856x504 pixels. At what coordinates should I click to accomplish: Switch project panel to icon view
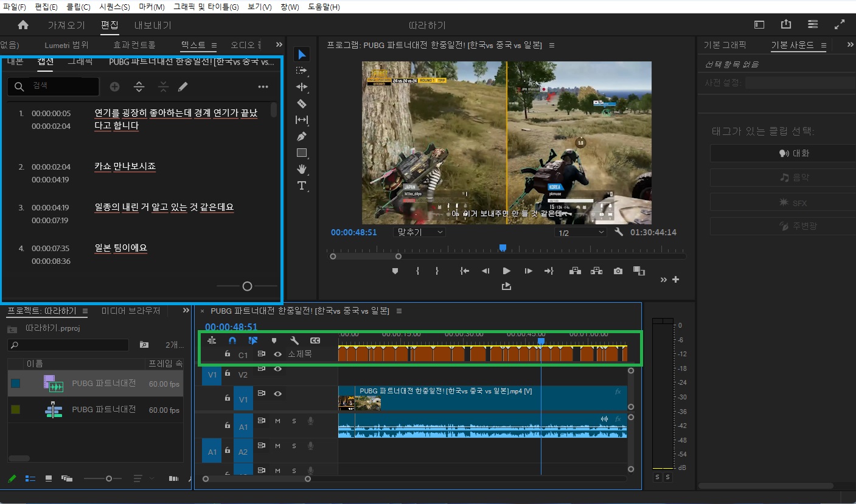(49, 478)
